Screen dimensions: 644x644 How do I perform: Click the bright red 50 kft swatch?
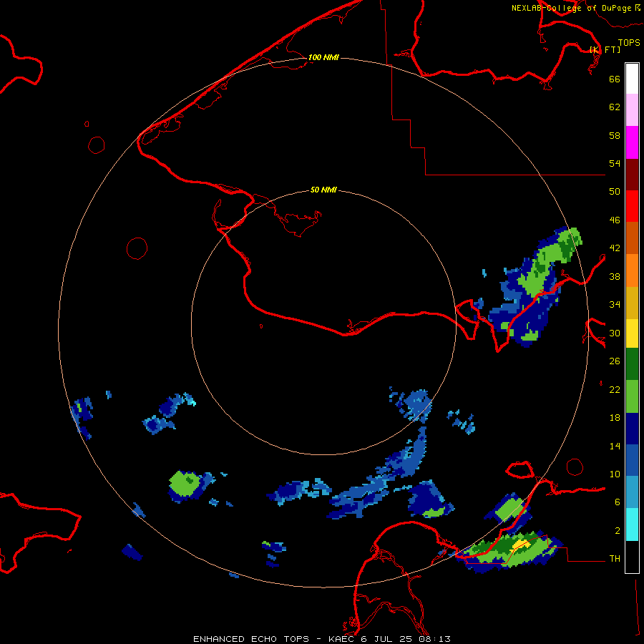[x=632, y=206]
